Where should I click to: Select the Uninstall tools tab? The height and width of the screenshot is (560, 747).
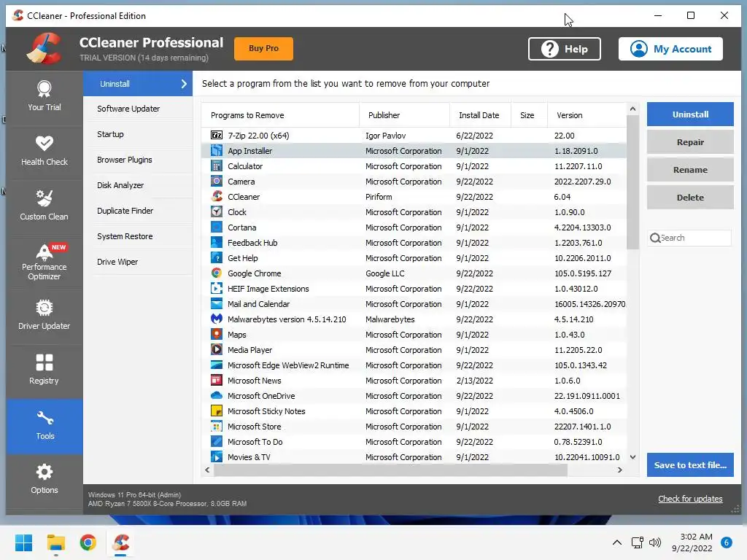click(x=138, y=84)
